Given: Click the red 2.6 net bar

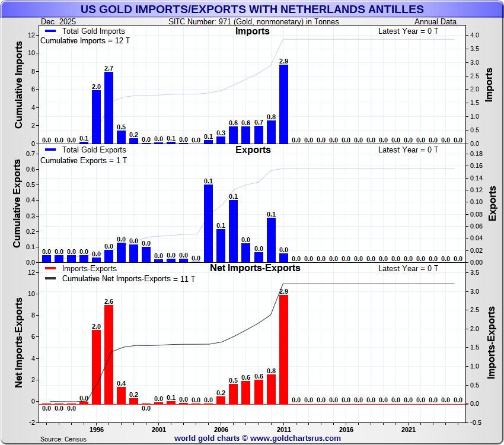Looking at the screenshot, I should click(x=109, y=354).
